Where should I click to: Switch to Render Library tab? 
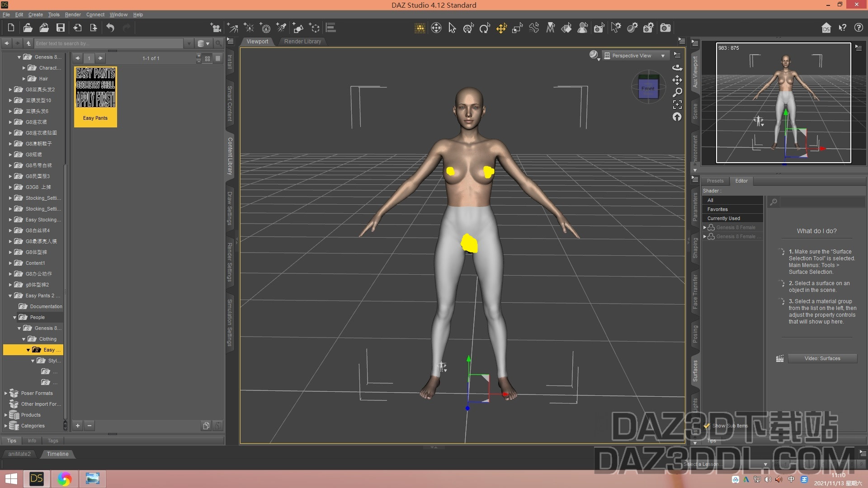(x=302, y=41)
